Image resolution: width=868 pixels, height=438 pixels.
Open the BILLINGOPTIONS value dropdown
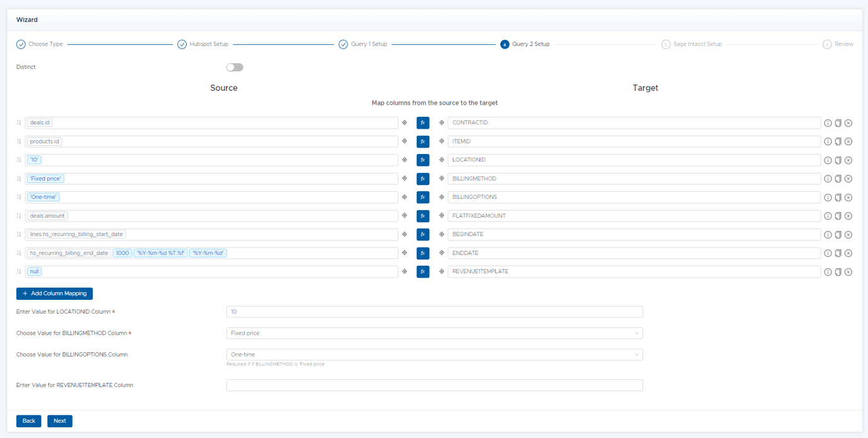click(435, 355)
